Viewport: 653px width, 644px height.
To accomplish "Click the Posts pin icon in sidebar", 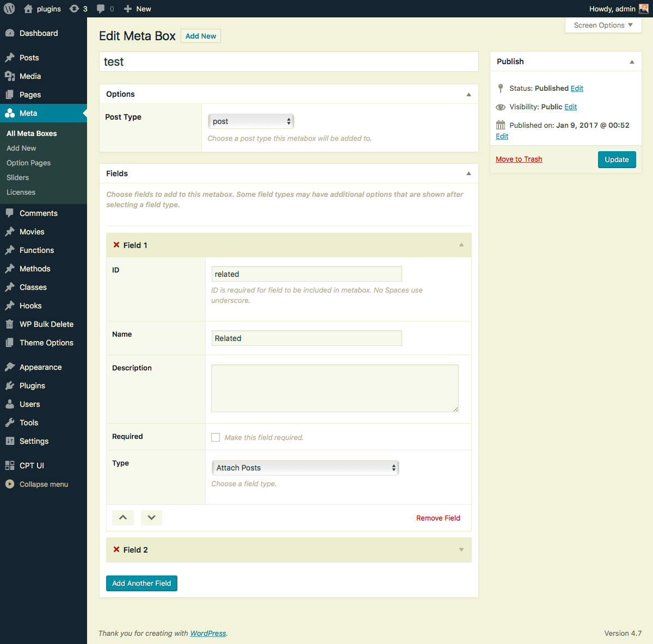I will [x=10, y=58].
